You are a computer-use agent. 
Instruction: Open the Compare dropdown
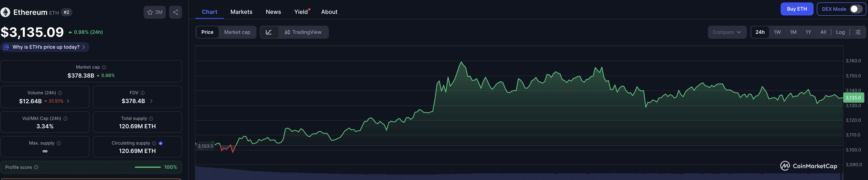[x=726, y=32]
